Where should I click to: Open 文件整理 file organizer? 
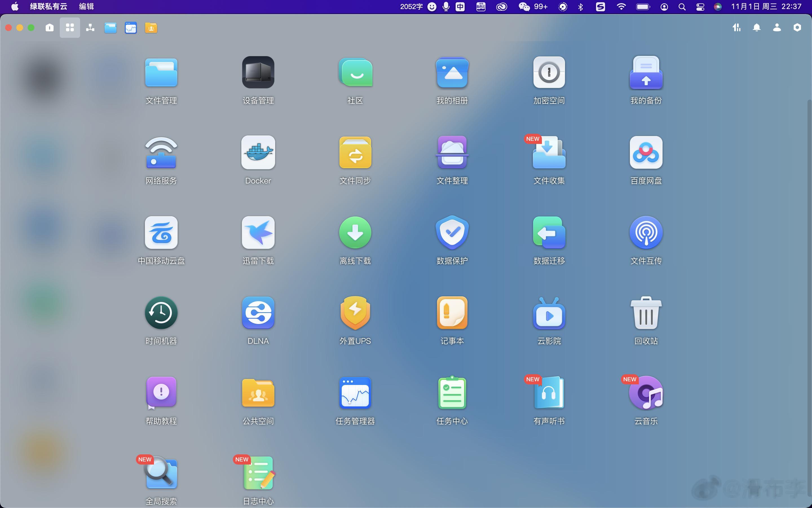[452, 152]
